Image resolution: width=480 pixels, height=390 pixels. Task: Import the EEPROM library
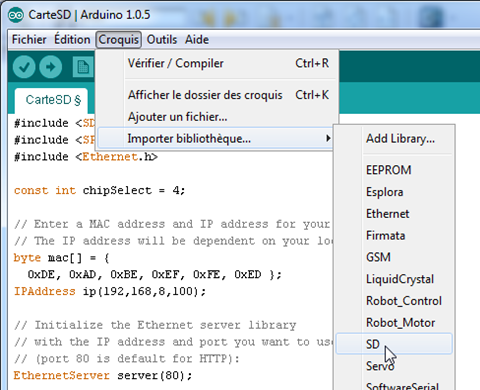[x=394, y=170]
